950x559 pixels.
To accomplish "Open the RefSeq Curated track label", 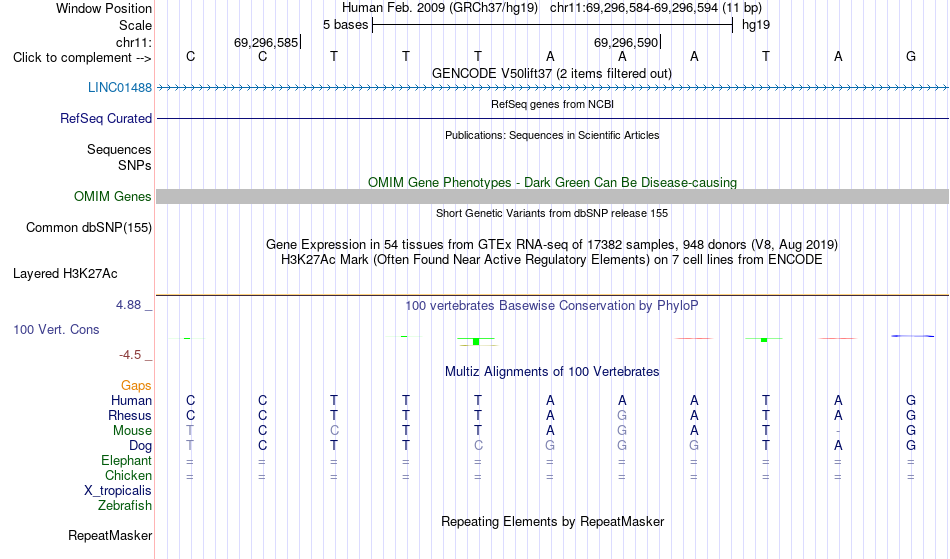I will (105, 118).
